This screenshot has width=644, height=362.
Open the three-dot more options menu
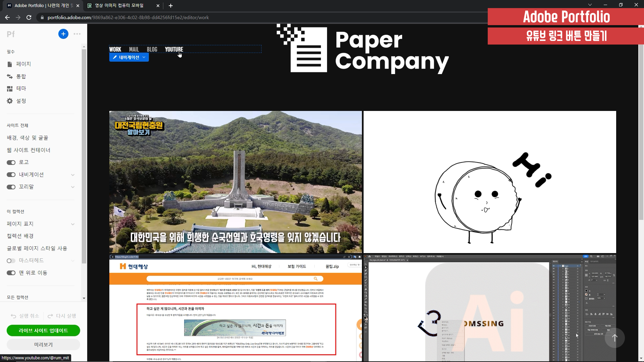click(x=77, y=34)
